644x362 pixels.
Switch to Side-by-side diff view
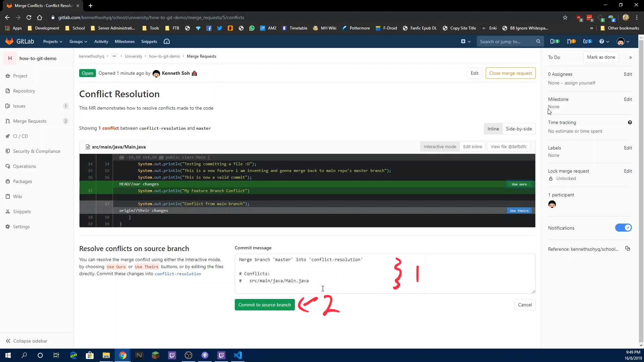(x=519, y=129)
